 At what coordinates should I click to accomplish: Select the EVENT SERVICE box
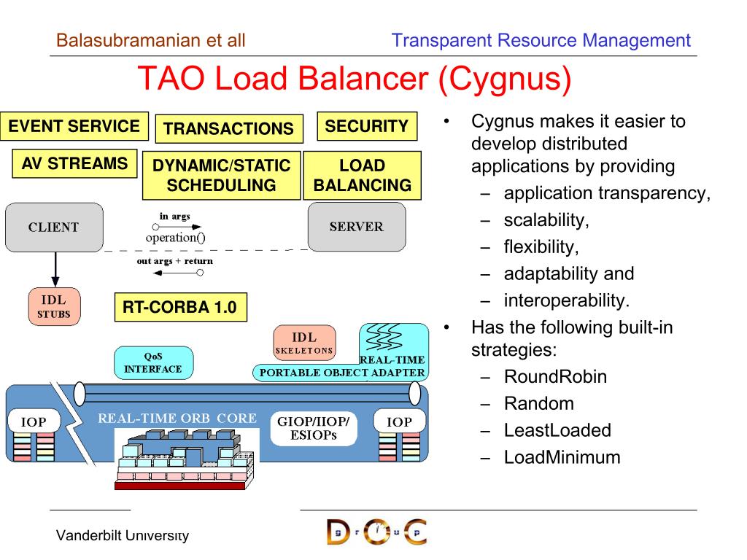(74, 126)
